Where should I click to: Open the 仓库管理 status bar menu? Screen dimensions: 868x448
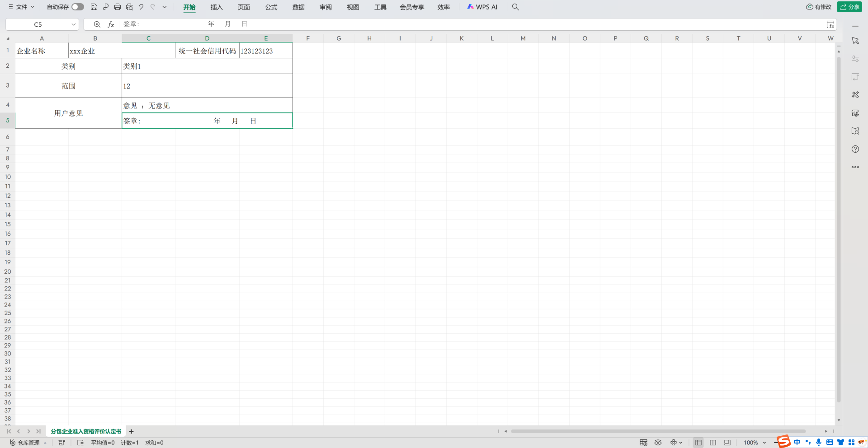28,443
